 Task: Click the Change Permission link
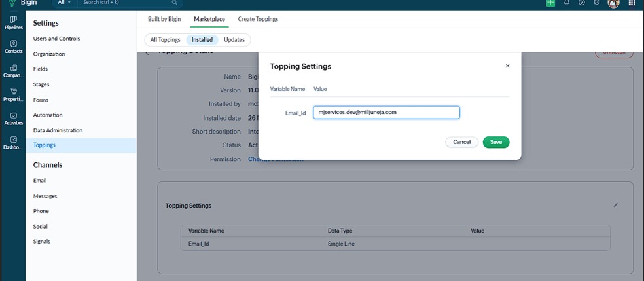click(276, 159)
